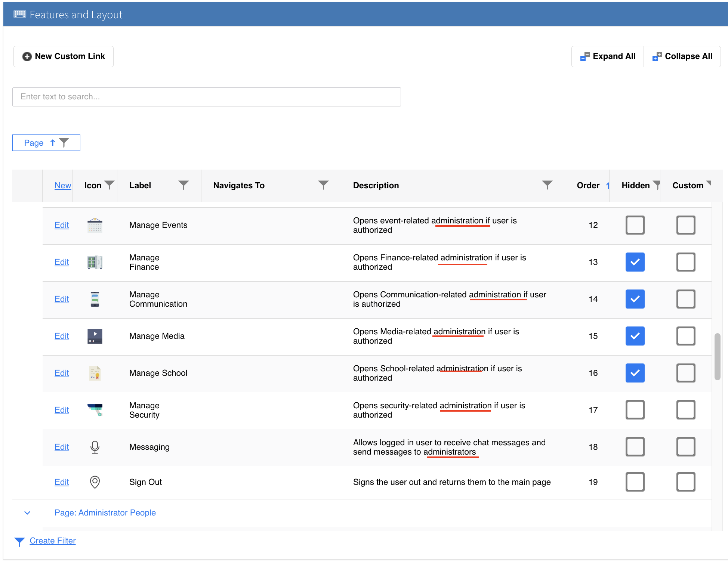Click the Manage Security camera icon
The height and width of the screenshot is (576, 728).
95,410
